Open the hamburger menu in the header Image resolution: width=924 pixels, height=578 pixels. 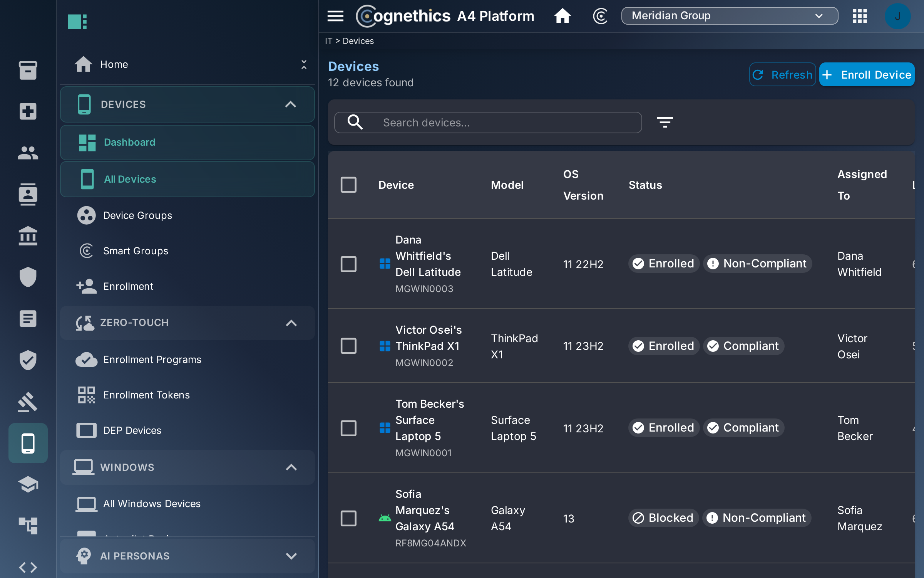pyautogui.click(x=335, y=16)
